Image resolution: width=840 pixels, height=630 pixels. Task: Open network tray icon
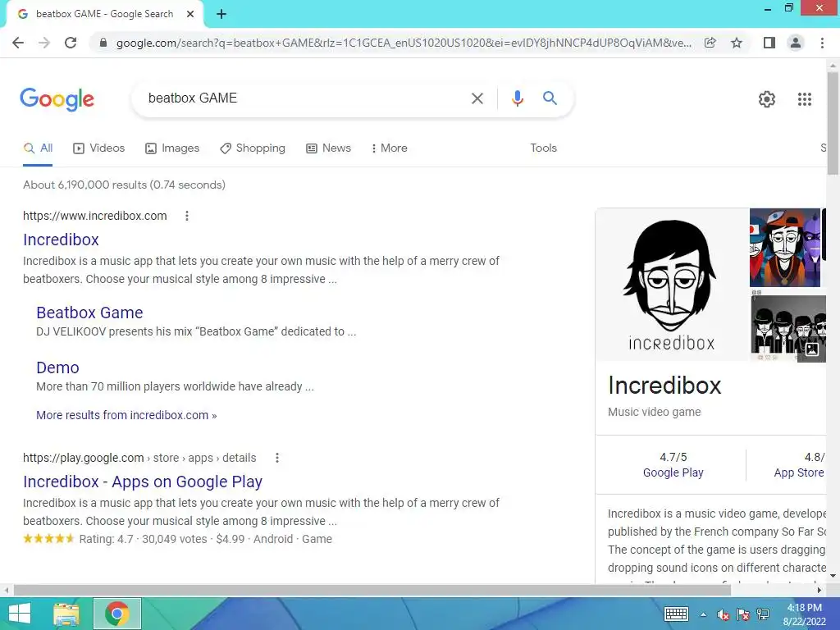click(763, 614)
